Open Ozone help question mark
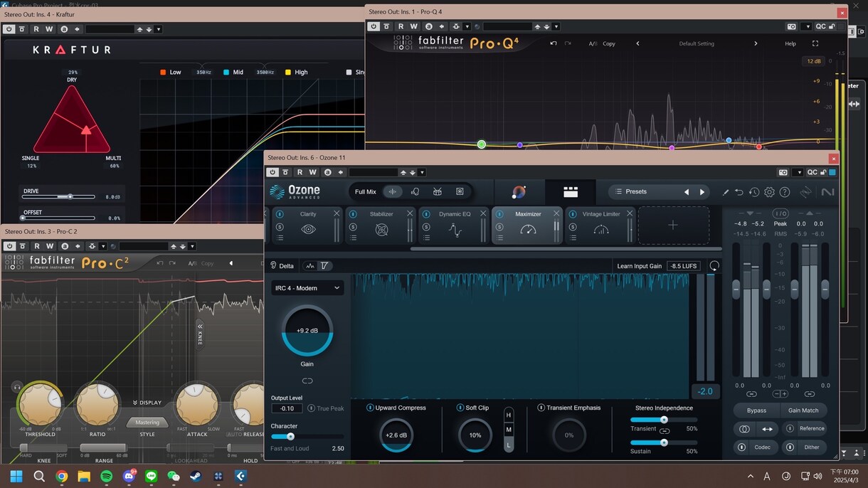Image resolution: width=868 pixels, height=488 pixels. [x=785, y=192]
